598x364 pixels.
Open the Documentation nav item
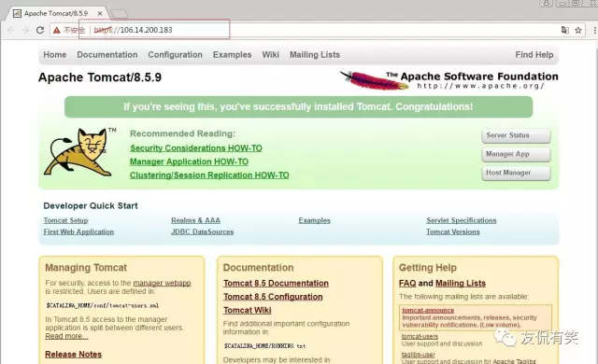coord(107,55)
